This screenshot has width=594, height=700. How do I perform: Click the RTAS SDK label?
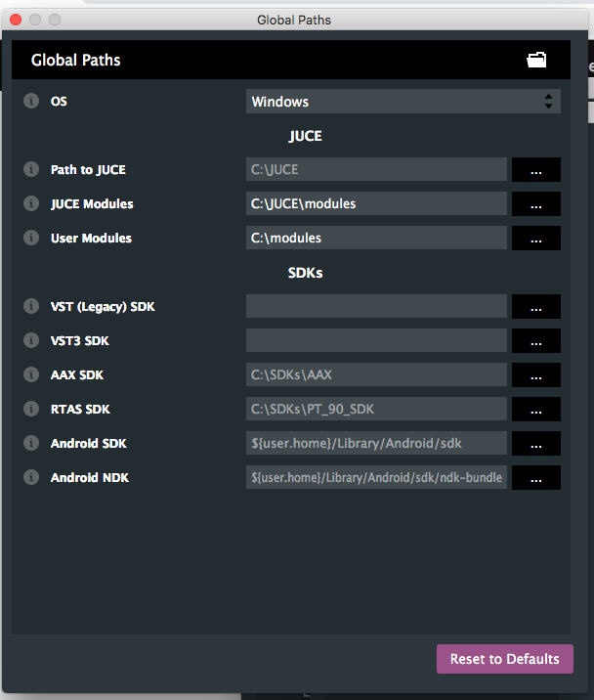tap(80, 409)
